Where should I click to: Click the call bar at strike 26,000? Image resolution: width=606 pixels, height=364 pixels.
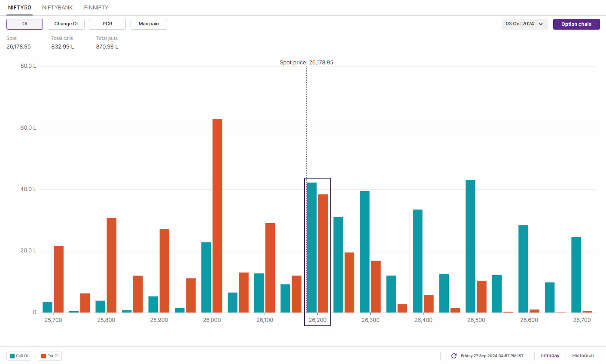click(206, 277)
